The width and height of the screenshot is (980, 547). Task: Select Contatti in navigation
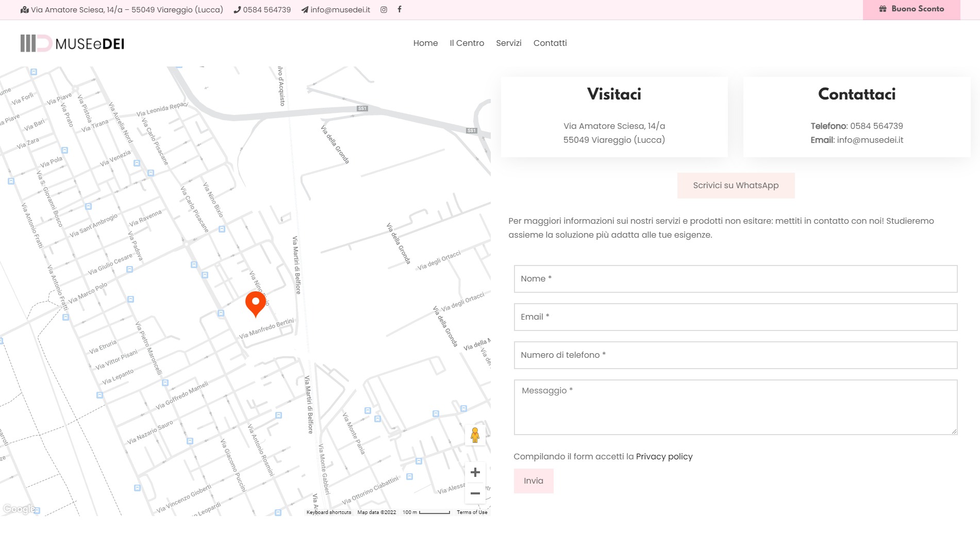(x=550, y=43)
